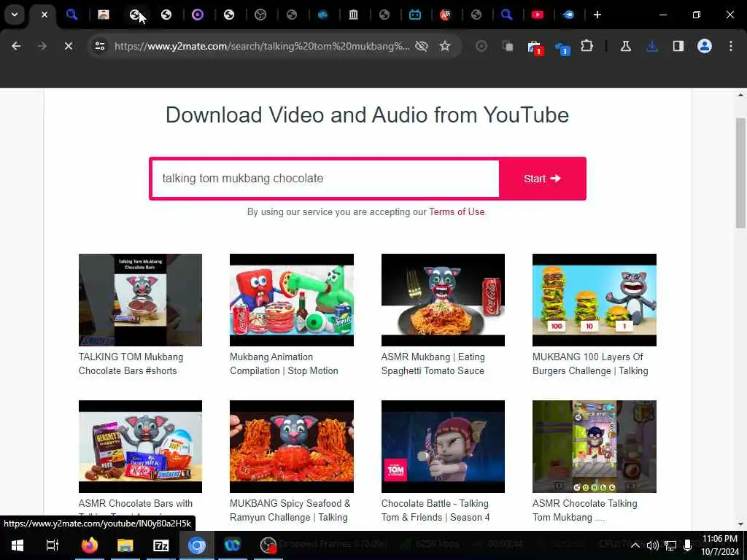The image size is (747, 560).
Task: Open the Extensions puzzle piece menu
Action: click(x=587, y=46)
